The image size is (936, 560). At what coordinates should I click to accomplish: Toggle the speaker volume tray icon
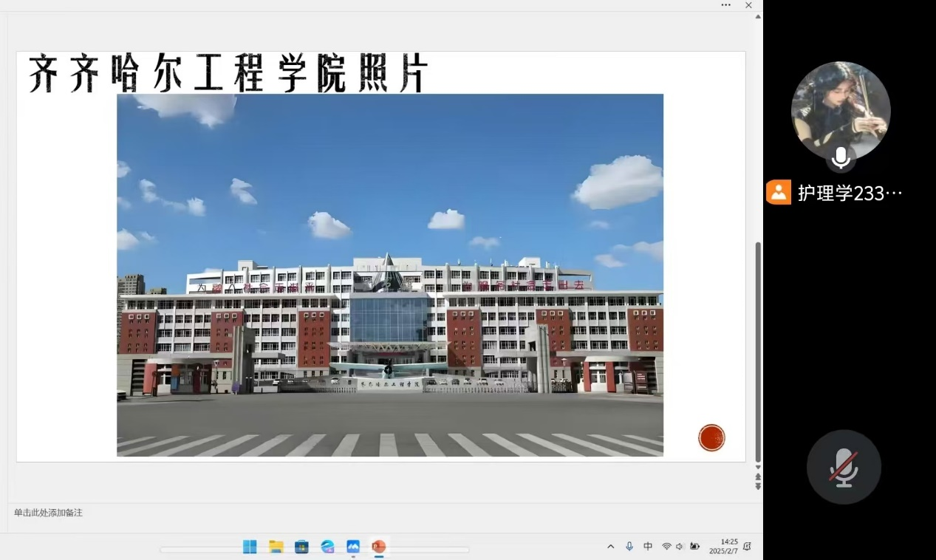(680, 547)
